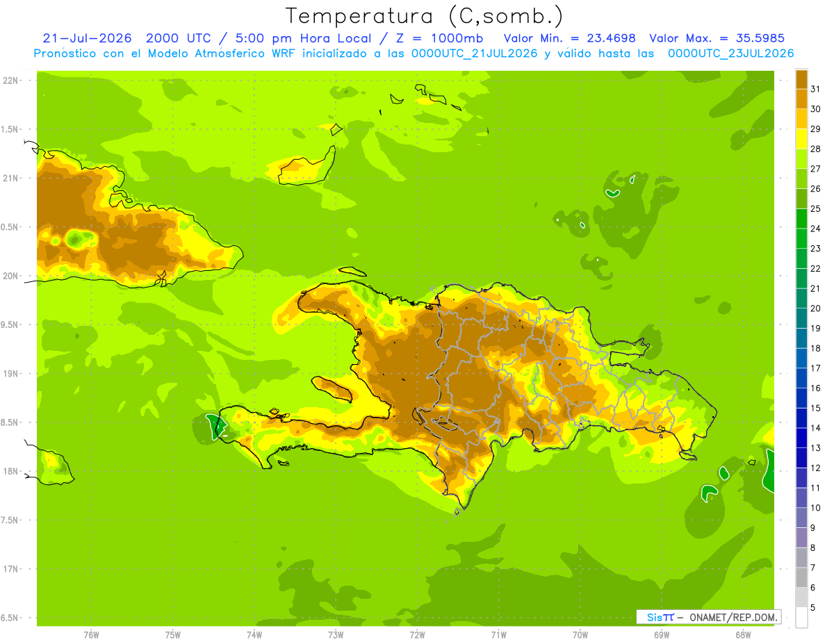Click the '13' colorbar label

coord(815,447)
